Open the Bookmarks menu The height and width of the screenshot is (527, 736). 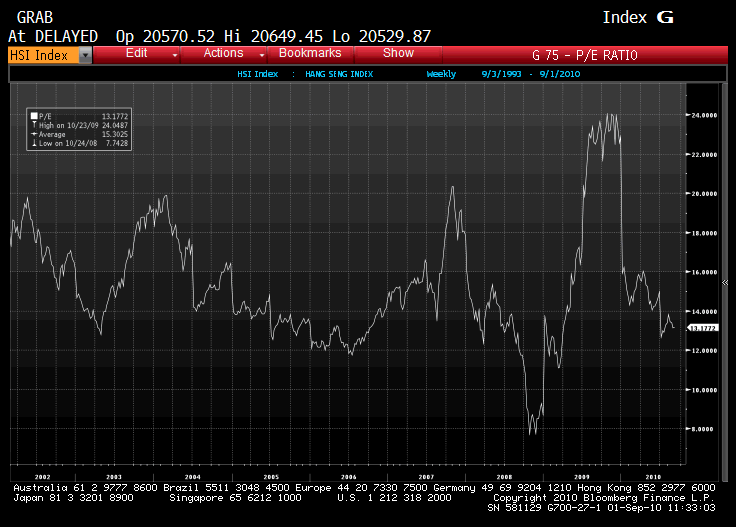[x=310, y=53]
